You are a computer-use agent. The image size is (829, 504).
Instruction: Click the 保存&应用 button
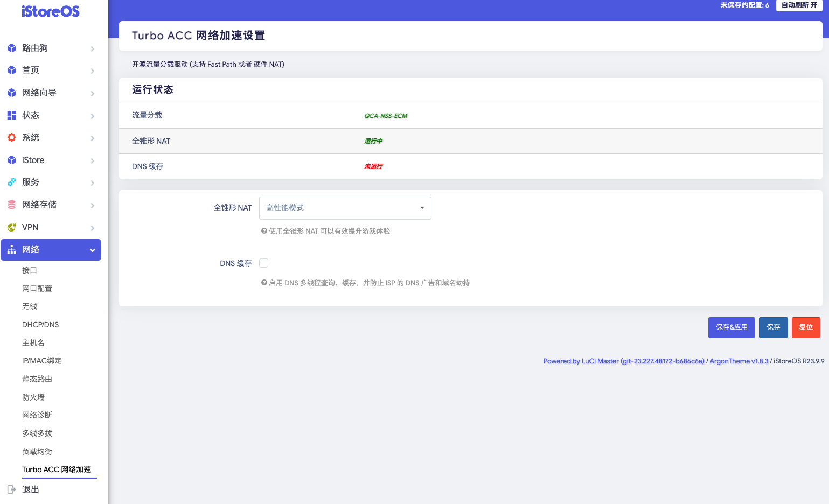tap(731, 327)
